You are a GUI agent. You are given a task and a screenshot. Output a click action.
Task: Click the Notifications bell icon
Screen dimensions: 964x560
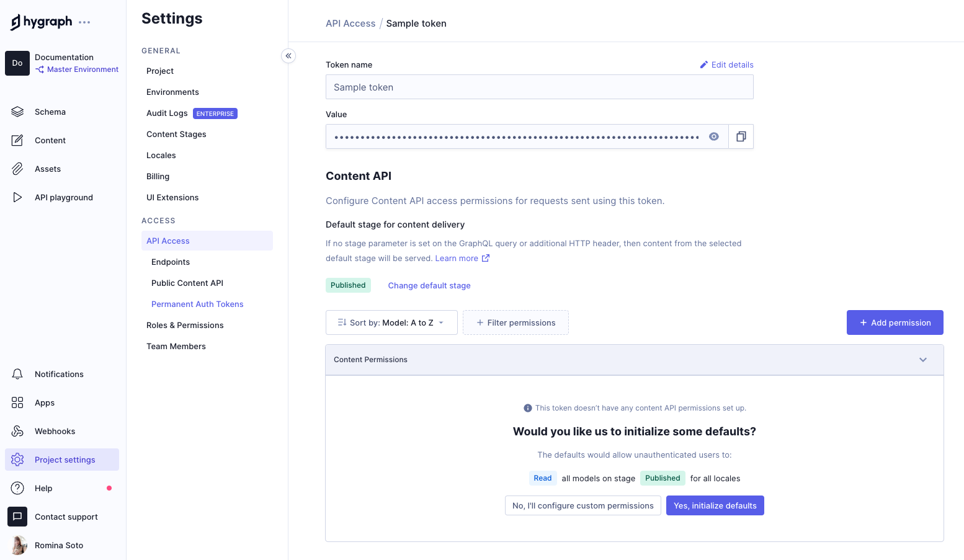(x=17, y=374)
